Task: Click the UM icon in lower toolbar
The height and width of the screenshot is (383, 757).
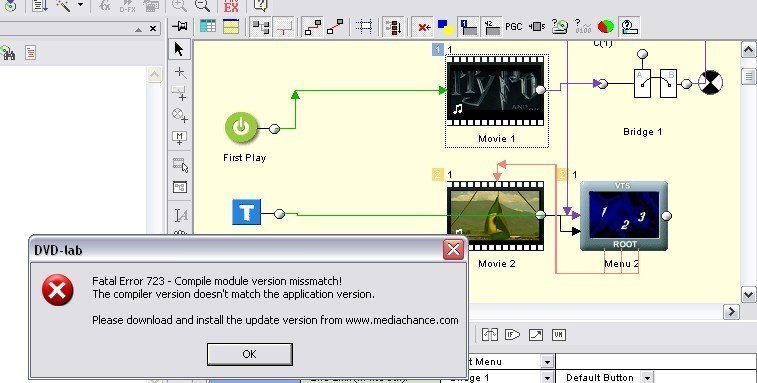Action: (559, 334)
